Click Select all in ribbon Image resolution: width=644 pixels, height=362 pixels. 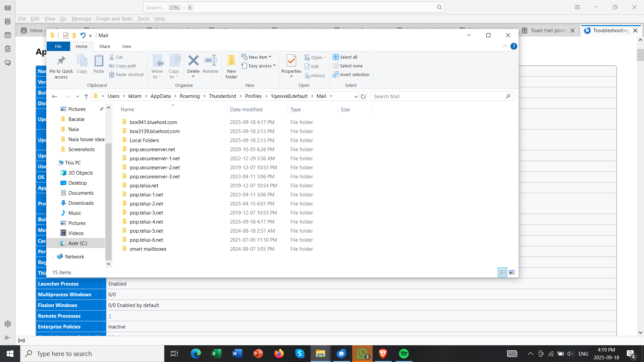345,57
